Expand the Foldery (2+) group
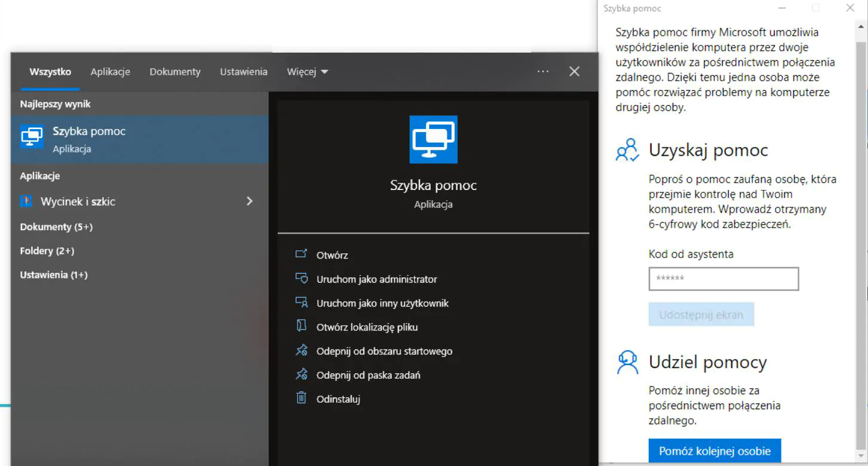Image resolution: width=868 pixels, height=466 pixels. point(47,251)
